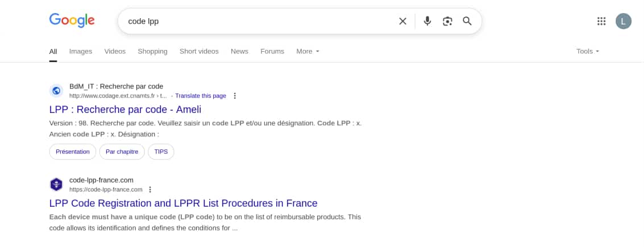The width and height of the screenshot is (644, 247).
Task: Open 'LPP : Recherche par code - Ameli' result
Action: click(x=125, y=110)
